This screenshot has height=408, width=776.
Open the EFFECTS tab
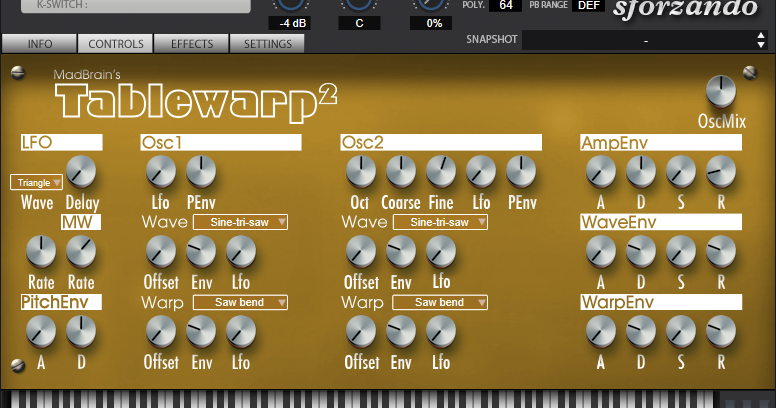(192, 44)
